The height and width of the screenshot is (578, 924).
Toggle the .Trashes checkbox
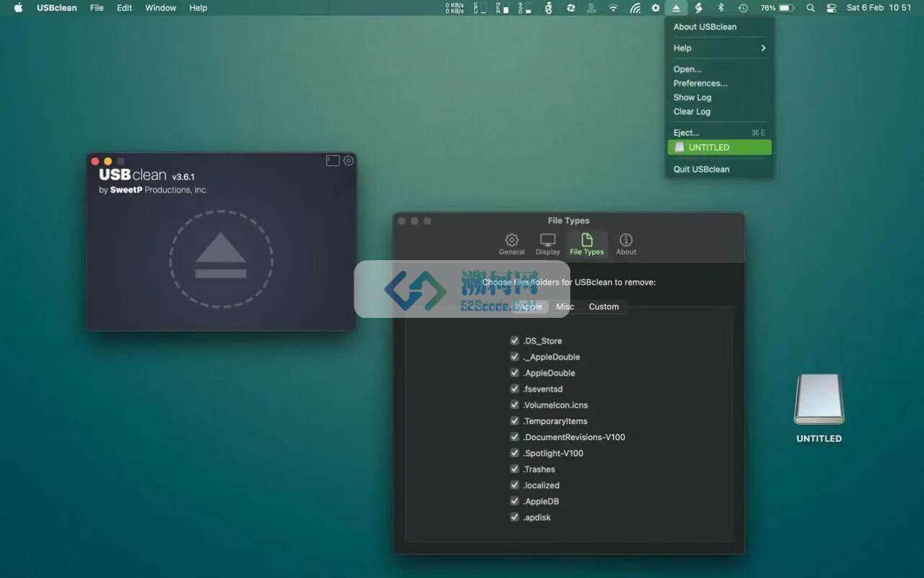pos(515,469)
